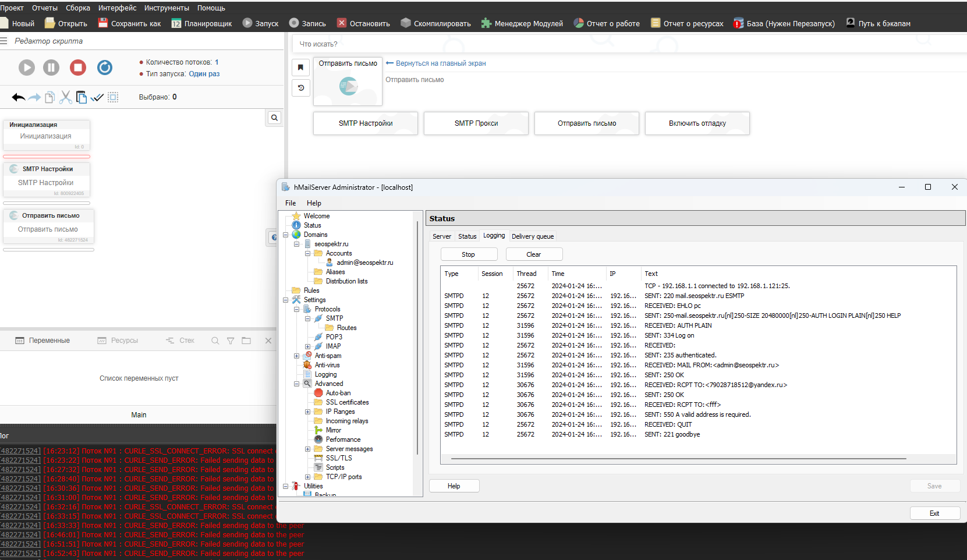Click the bookmark icon beside action panel
The width and height of the screenshot is (967, 560).
(x=300, y=68)
